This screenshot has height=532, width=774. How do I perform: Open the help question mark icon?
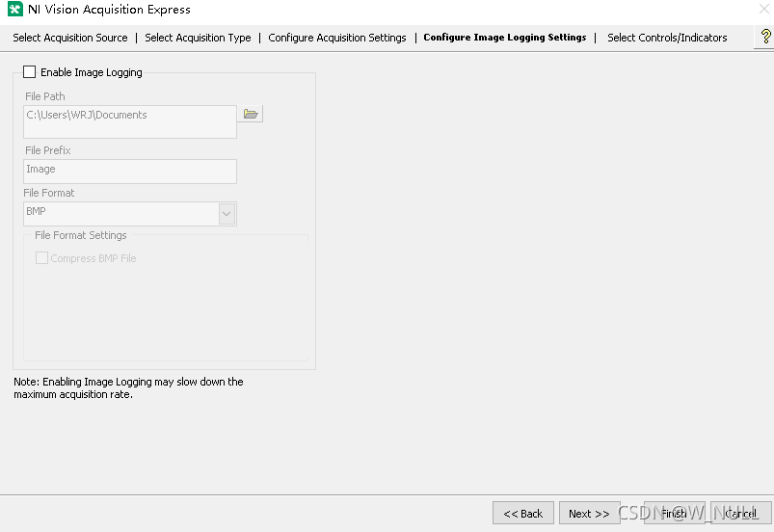coord(765,37)
